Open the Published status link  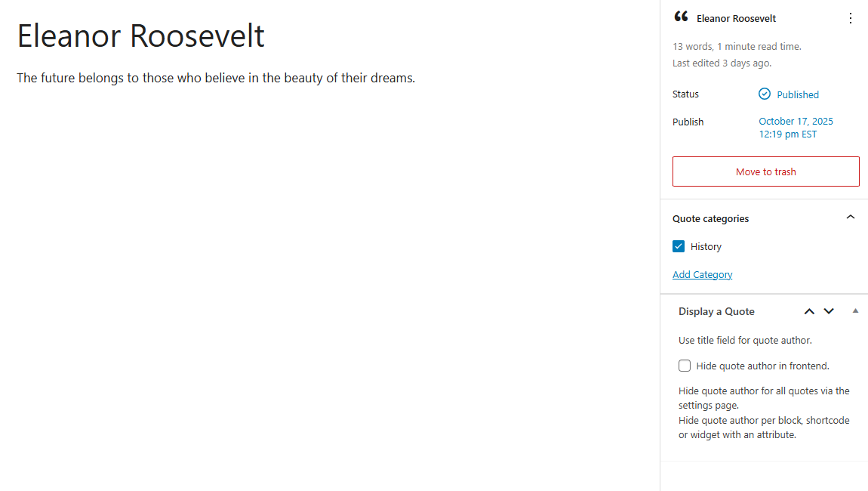tap(798, 94)
